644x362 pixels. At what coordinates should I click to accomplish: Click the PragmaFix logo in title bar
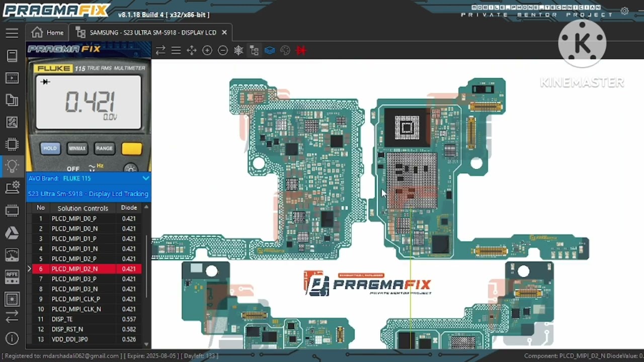(56, 10)
